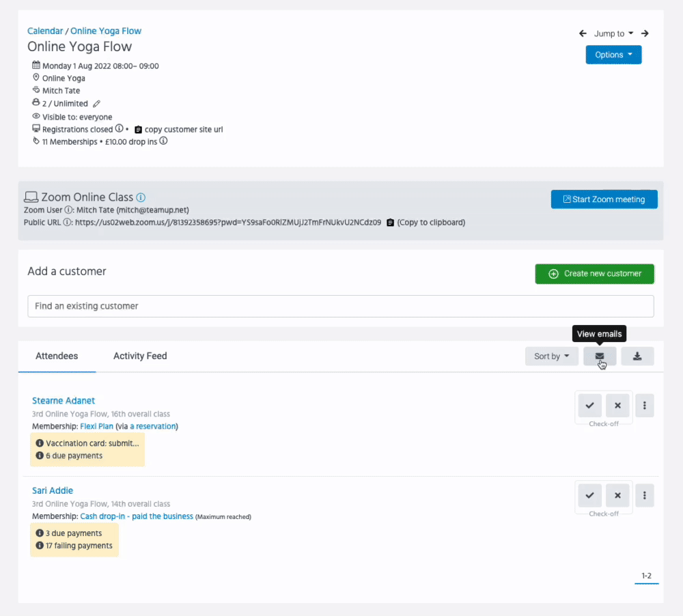
Task: Expand the Sort by dropdown
Action: pyautogui.click(x=551, y=356)
